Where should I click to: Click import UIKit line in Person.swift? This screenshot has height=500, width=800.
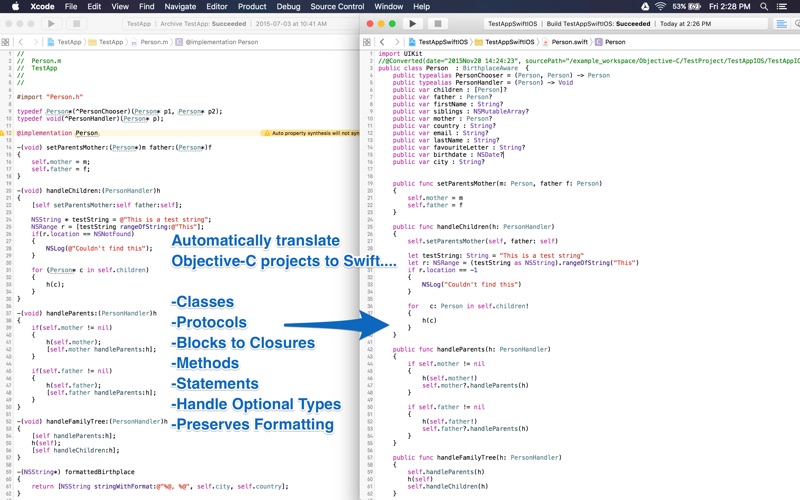[x=400, y=53]
